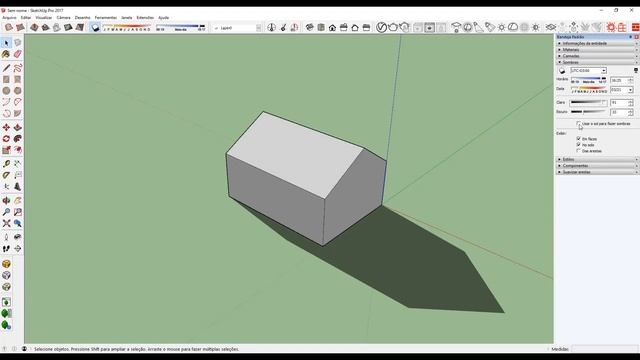Image resolution: width=640 pixels, height=360 pixels.
Task: Pin the Bandeja Padrão tray
Action: pyautogui.click(x=630, y=37)
